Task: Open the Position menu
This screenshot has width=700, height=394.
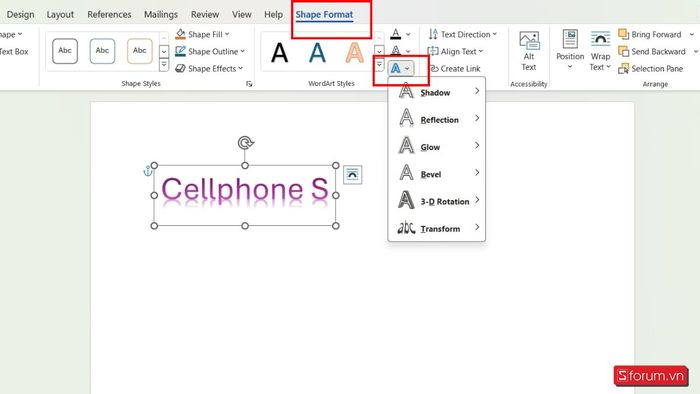Action: click(570, 50)
